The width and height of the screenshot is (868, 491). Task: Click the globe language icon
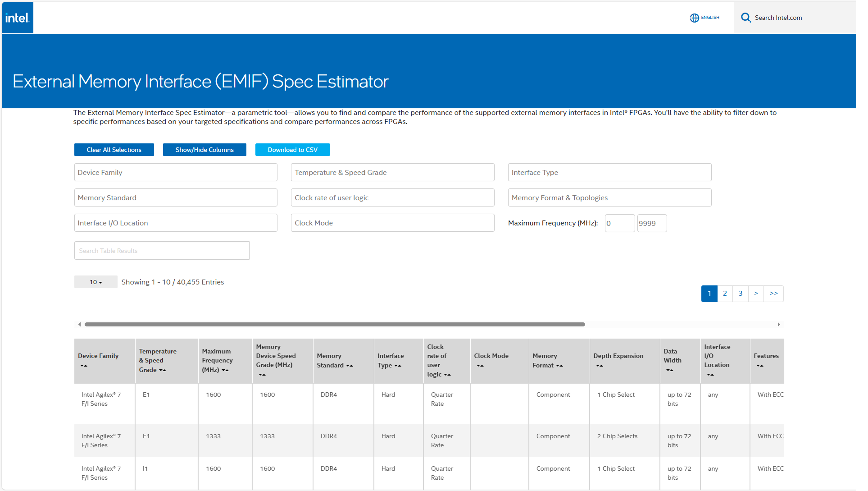pyautogui.click(x=694, y=18)
